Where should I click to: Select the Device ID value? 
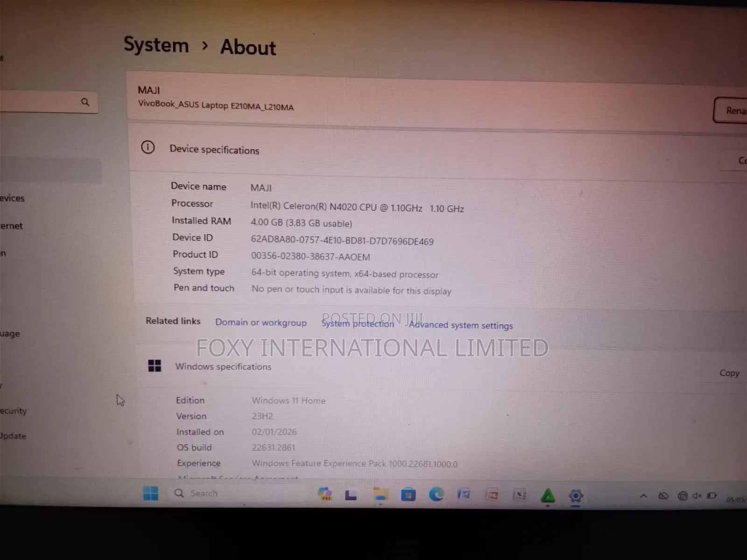(342, 240)
